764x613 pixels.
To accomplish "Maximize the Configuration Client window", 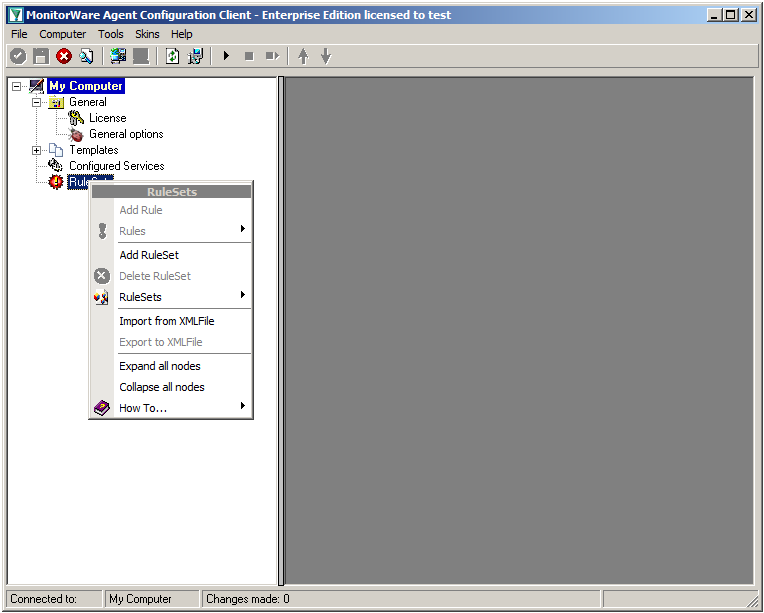I will (731, 15).
